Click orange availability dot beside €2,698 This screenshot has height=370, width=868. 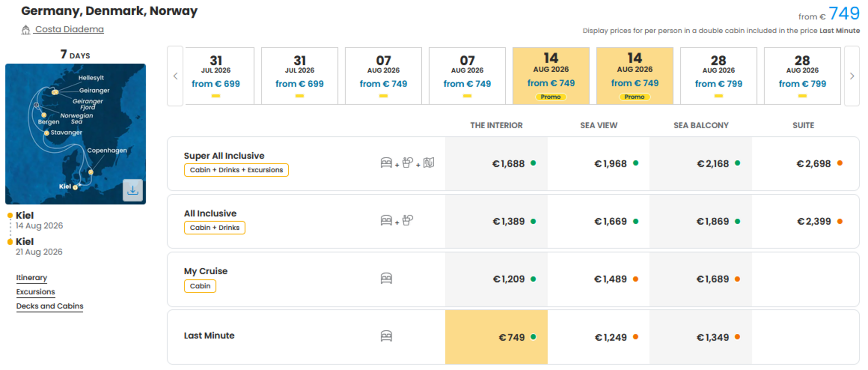click(x=840, y=163)
